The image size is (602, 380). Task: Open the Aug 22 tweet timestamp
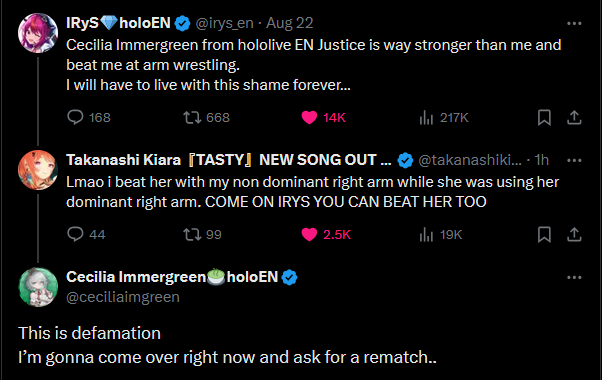pos(290,23)
